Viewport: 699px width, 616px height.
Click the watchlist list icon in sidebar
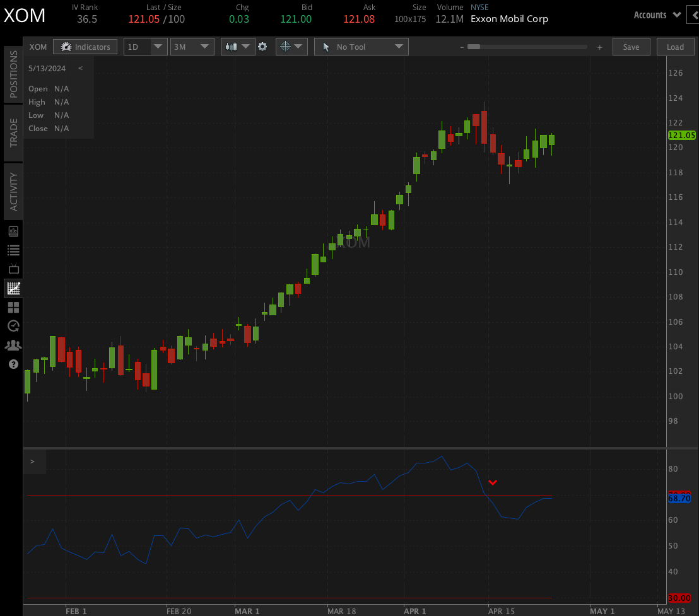coord(13,250)
